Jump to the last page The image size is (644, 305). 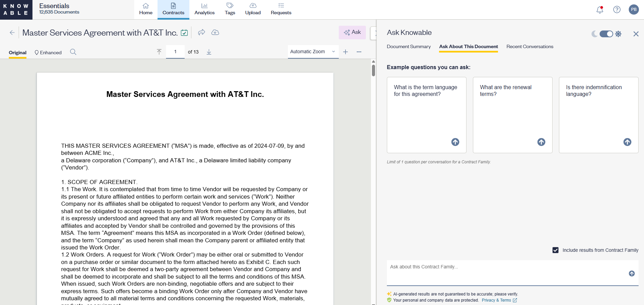(x=209, y=52)
